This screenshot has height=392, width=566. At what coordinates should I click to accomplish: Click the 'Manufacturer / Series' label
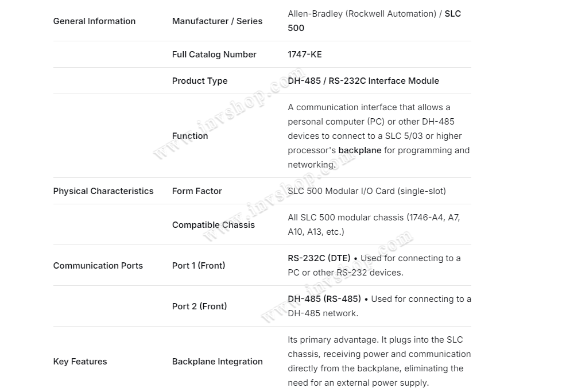[x=217, y=21]
